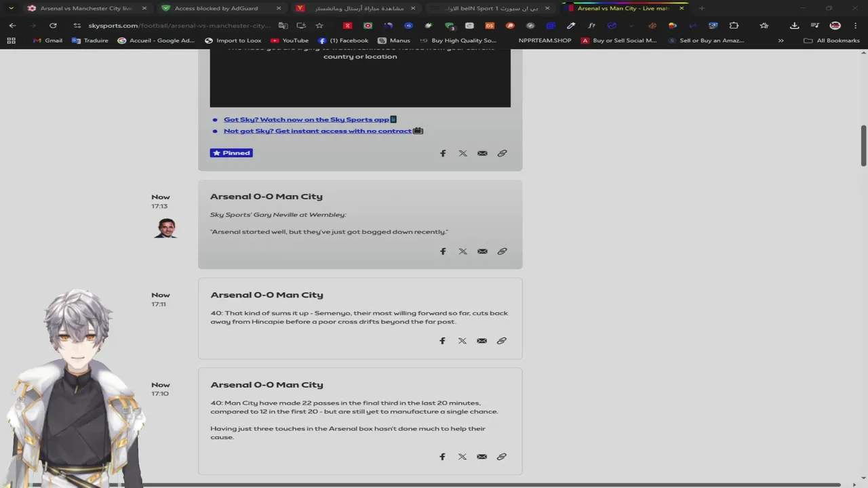Expand the hidden bookmarks overflow chevron

point(781,41)
